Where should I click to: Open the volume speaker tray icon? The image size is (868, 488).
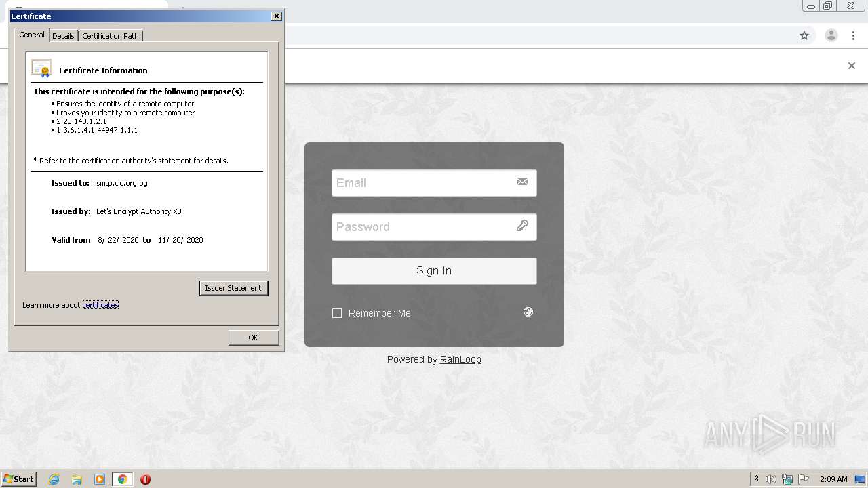point(771,479)
